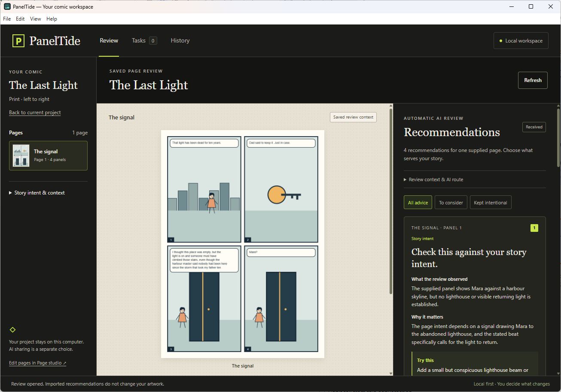561x392 pixels.
Task: Click the recommendations panel scrollbar
Action: click(x=558, y=137)
